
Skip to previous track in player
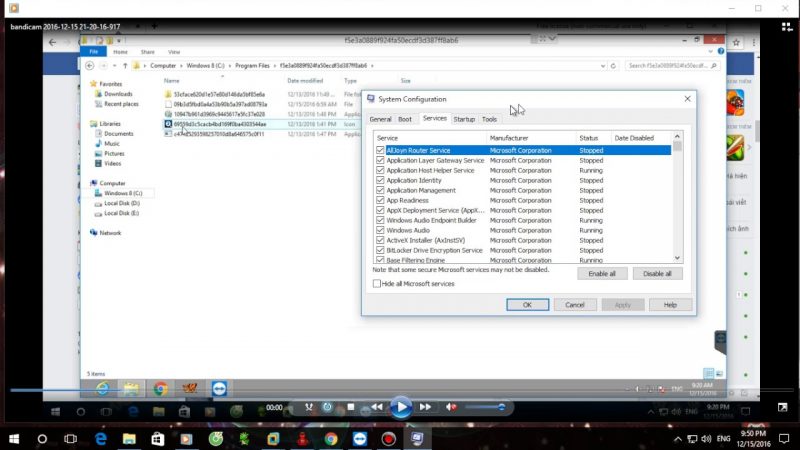coord(377,407)
